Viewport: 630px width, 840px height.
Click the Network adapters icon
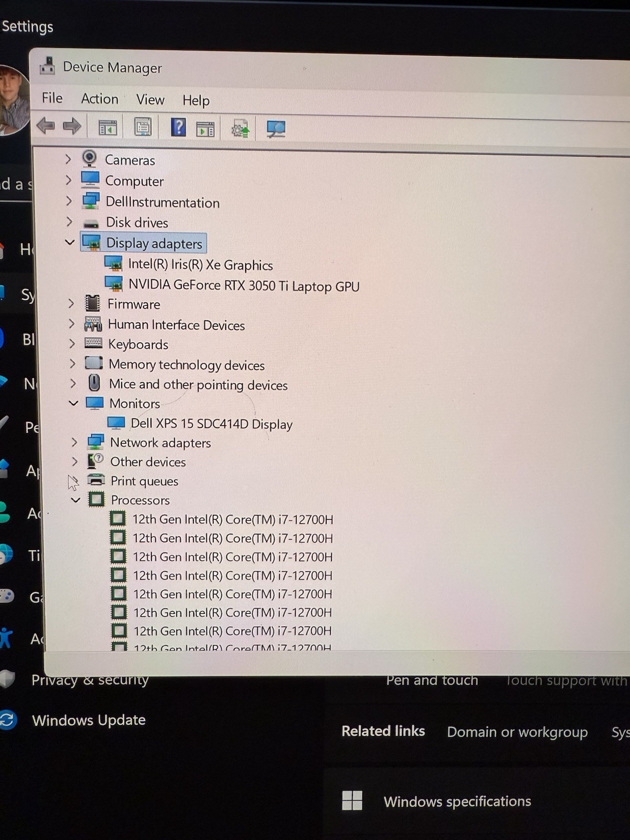[96, 442]
